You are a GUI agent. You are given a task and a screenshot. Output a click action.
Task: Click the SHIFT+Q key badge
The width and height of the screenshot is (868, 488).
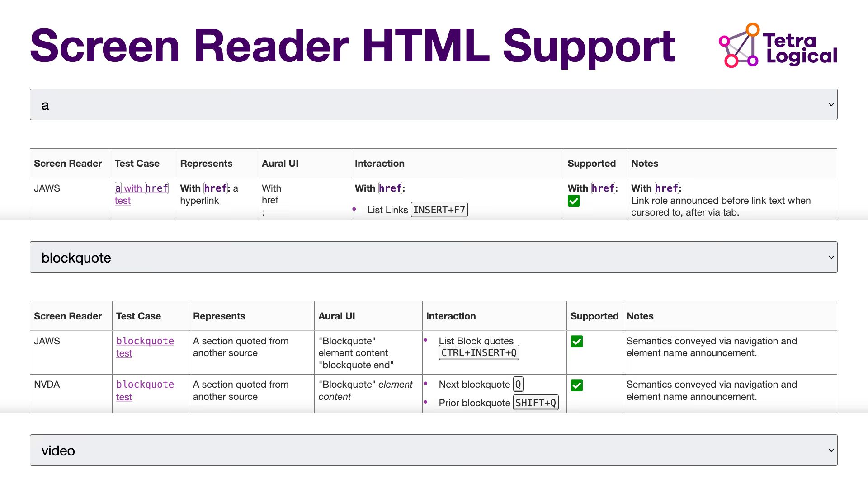[535, 402]
